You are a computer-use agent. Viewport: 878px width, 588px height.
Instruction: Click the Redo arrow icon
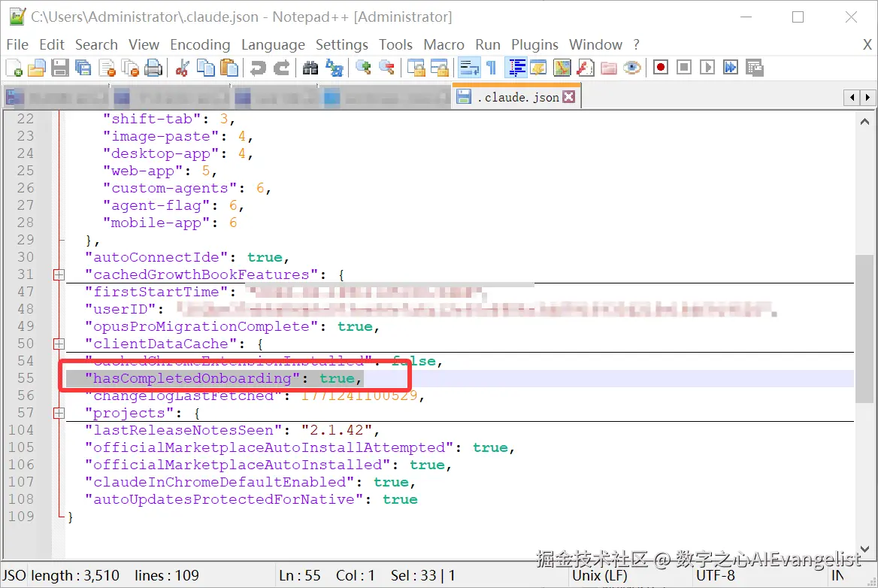tap(281, 68)
